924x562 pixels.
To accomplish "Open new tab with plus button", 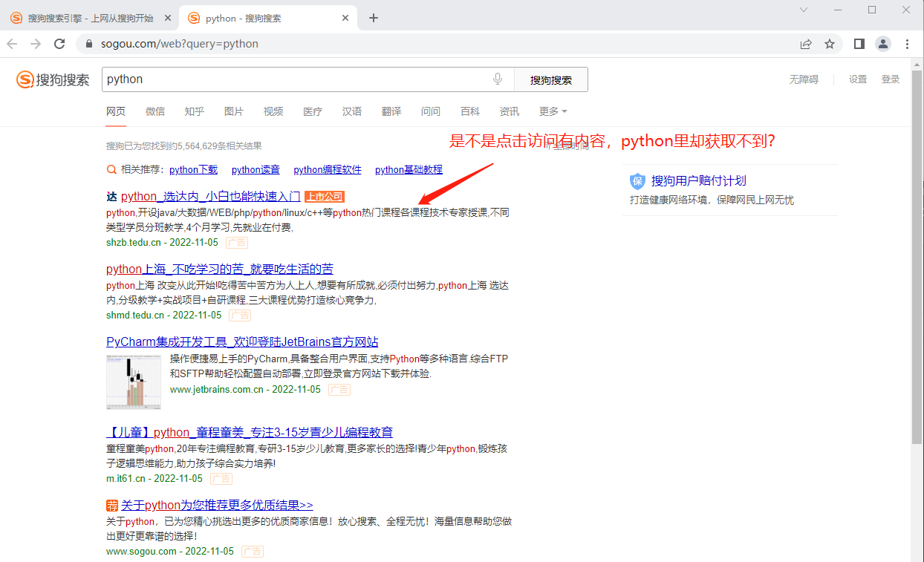I will point(374,18).
